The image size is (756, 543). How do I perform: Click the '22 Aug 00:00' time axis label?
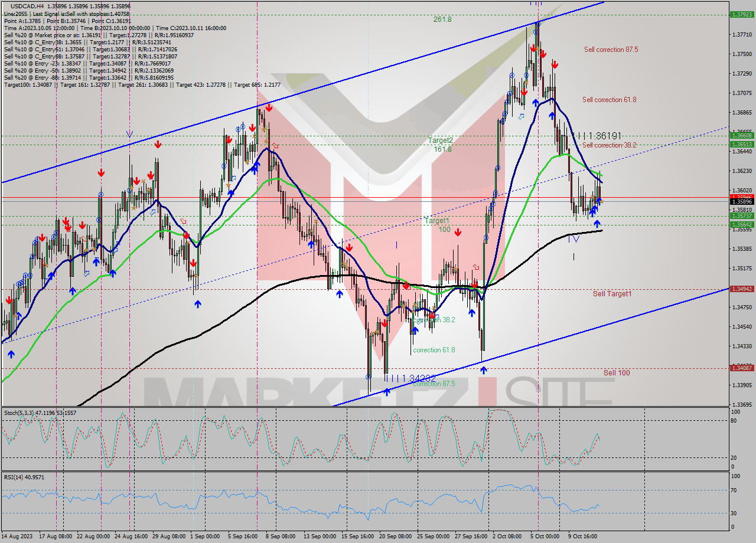[x=93, y=537]
